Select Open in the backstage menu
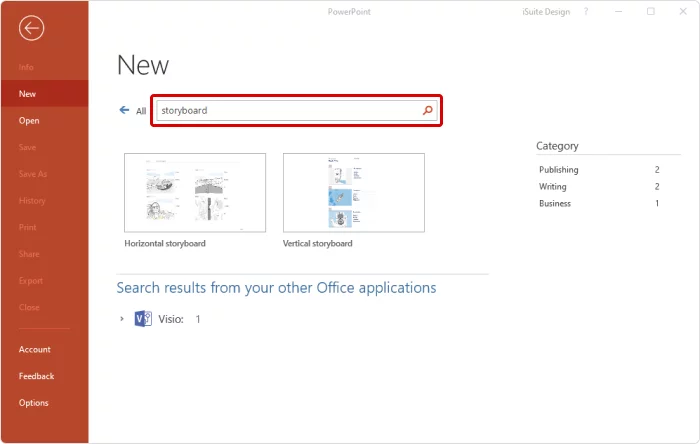 click(x=29, y=120)
